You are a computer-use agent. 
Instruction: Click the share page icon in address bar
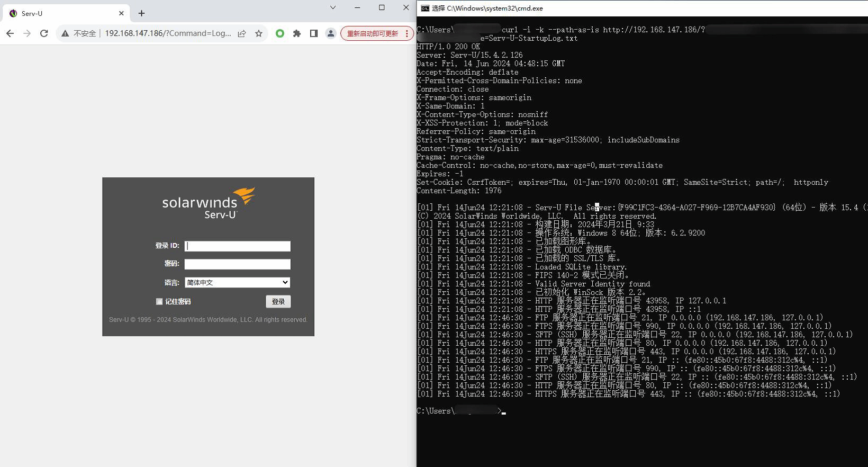tap(242, 33)
